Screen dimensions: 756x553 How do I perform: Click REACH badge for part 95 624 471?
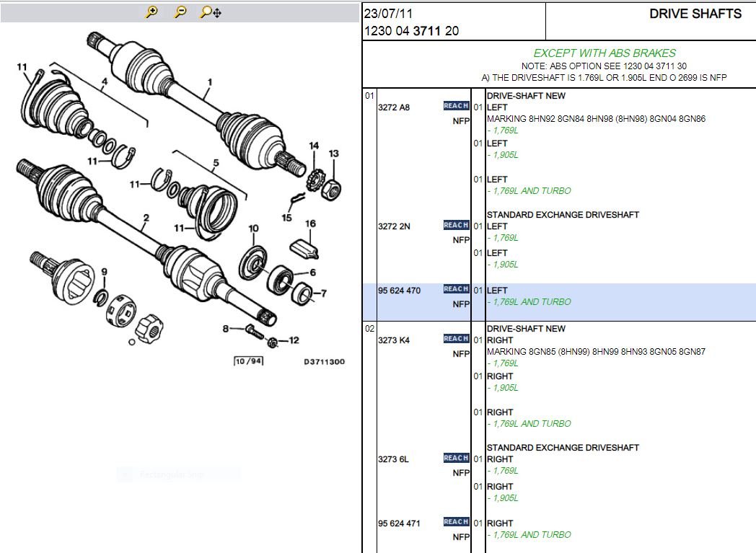pos(456,522)
